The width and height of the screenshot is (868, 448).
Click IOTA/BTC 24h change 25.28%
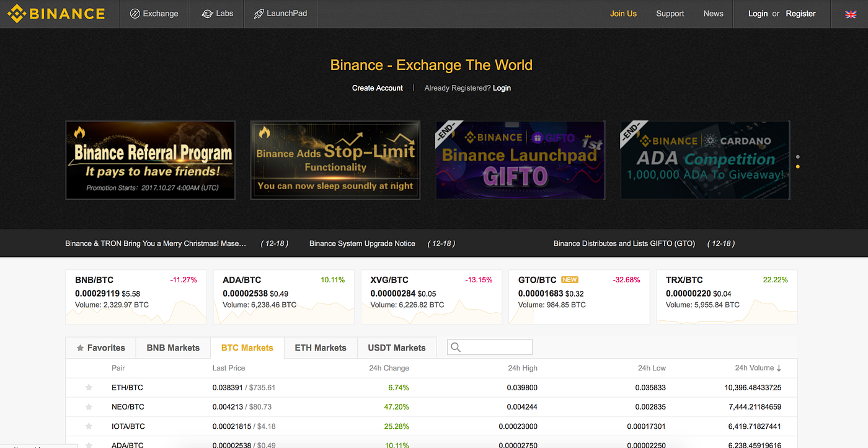[397, 426]
